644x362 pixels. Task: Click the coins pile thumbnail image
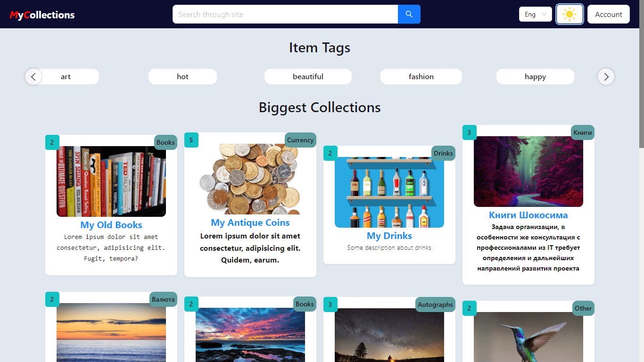[x=250, y=179]
